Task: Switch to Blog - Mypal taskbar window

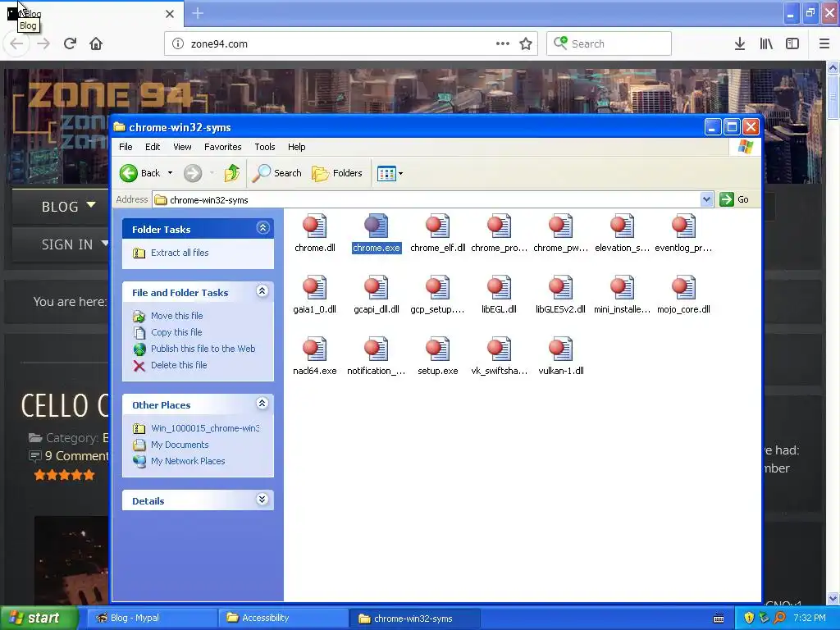Action: 151,618
